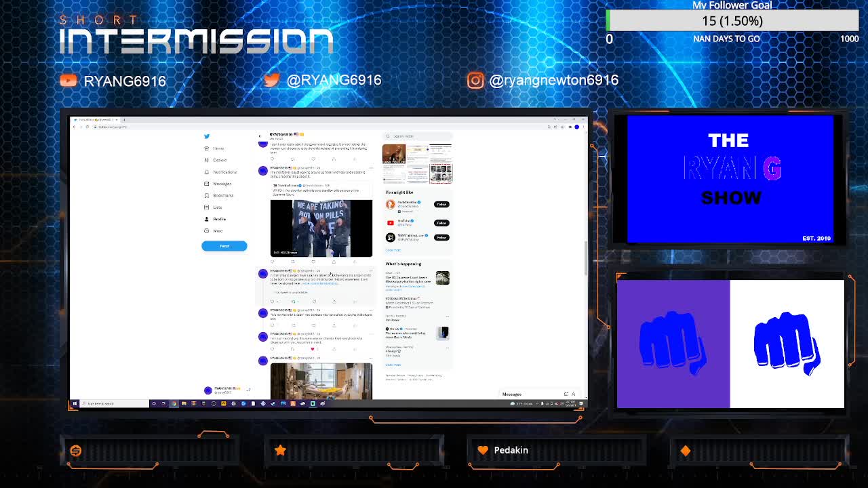The image size is (868, 488).
Task: Open Bookmarks in Twitter sidebar
Action: tap(219, 195)
